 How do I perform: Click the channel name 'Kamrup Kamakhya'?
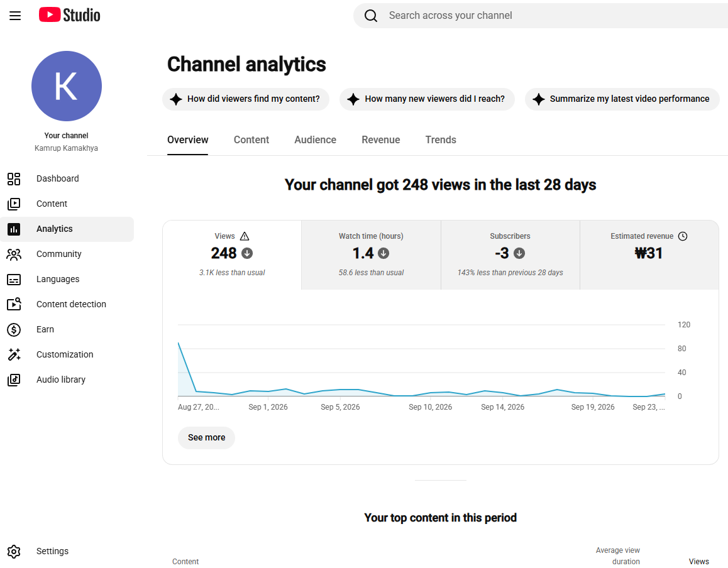67,148
